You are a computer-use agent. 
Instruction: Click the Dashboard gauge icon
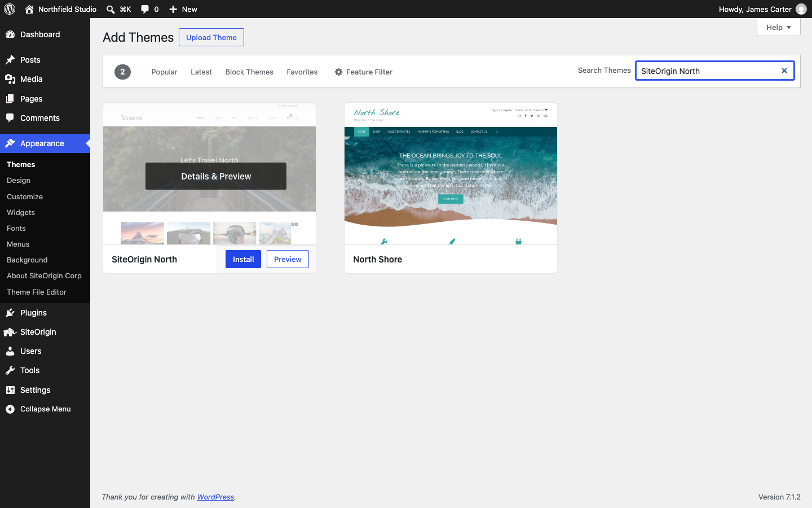(x=10, y=34)
